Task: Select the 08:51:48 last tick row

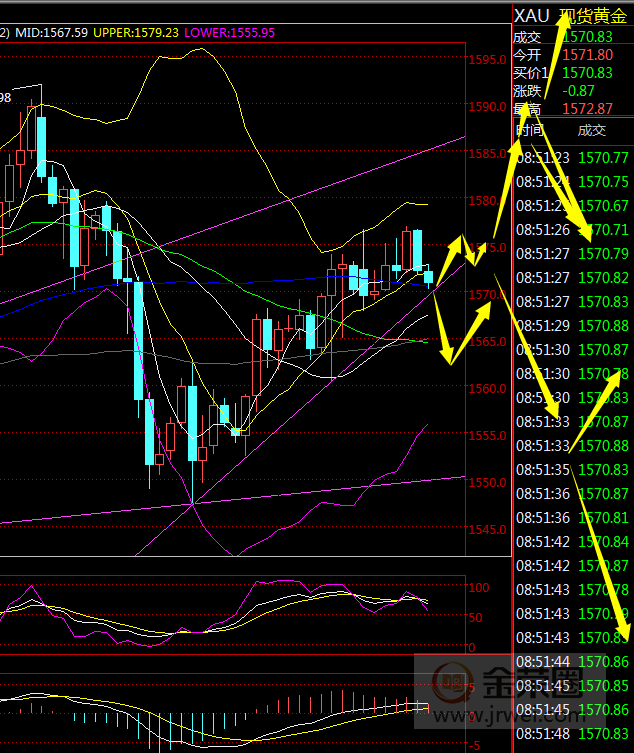Action: coord(571,734)
